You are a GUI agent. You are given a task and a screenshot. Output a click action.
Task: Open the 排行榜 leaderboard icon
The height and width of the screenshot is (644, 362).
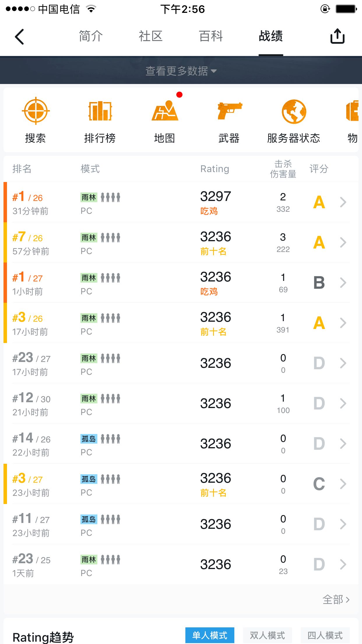[x=100, y=111]
